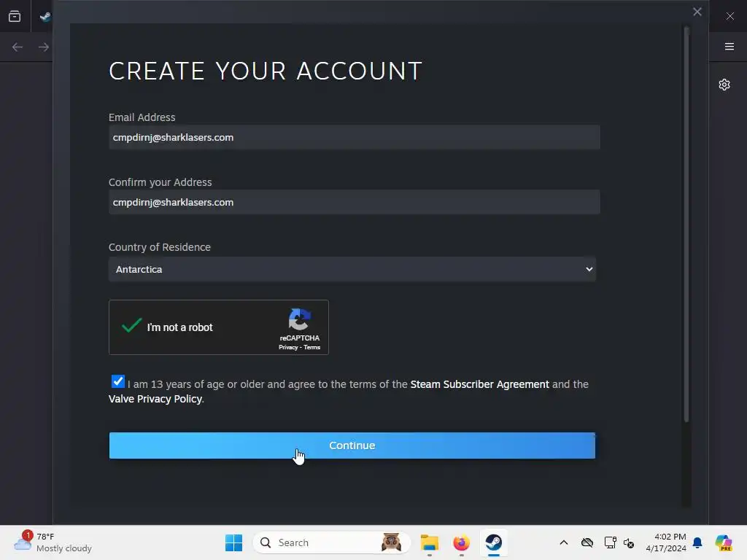The image size is (747, 560).
Task: Open the weather widget showing 78°F
Action: (53, 542)
